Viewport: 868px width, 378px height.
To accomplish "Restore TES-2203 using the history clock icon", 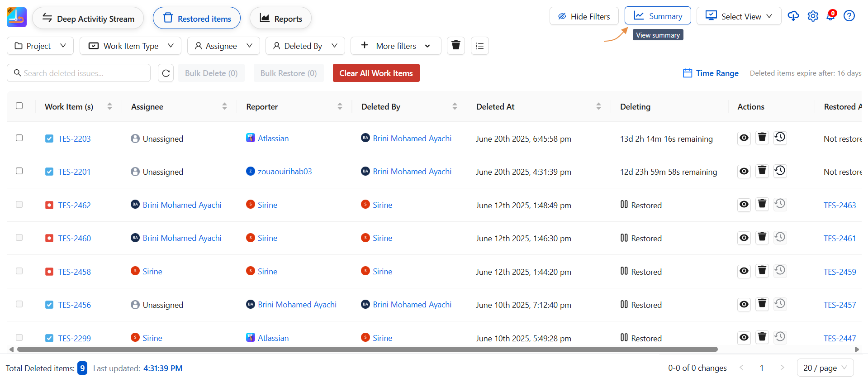I will tap(780, 138).
